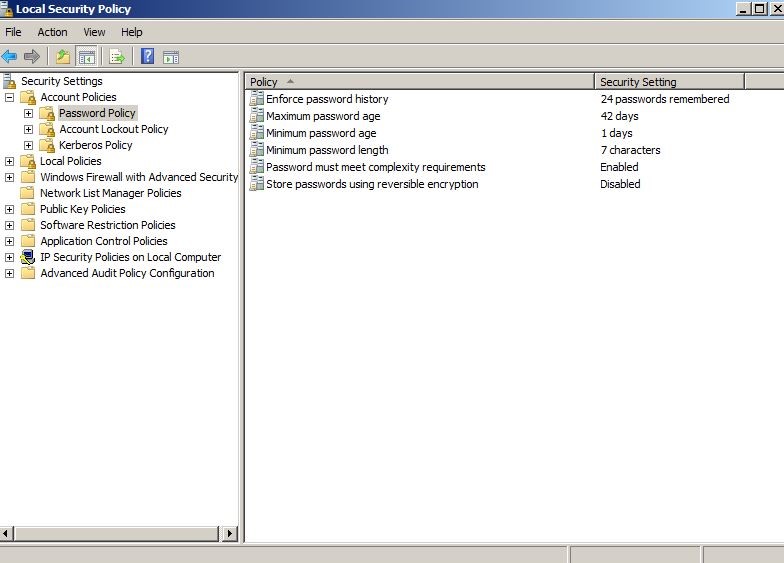
Task: Select Account Lockout Policy in tree
Action: pos(113,129)
